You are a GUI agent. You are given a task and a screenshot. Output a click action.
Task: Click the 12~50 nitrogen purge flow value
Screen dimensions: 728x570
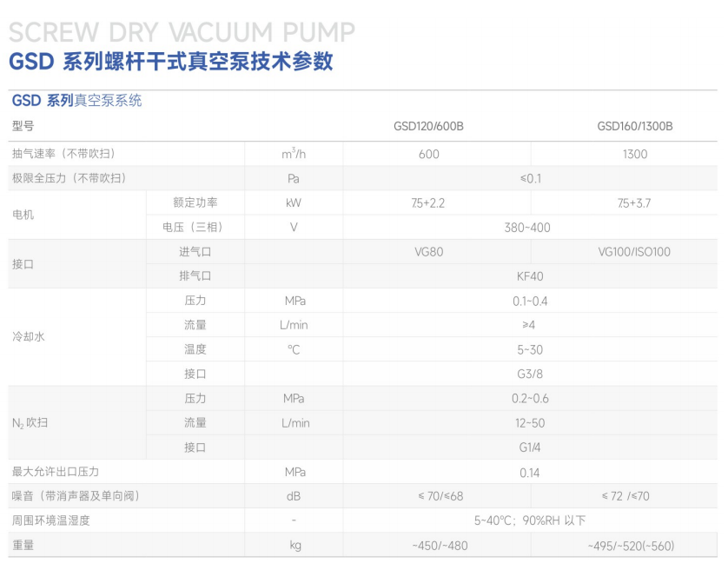pyautogui.click(x=530, y=423)
